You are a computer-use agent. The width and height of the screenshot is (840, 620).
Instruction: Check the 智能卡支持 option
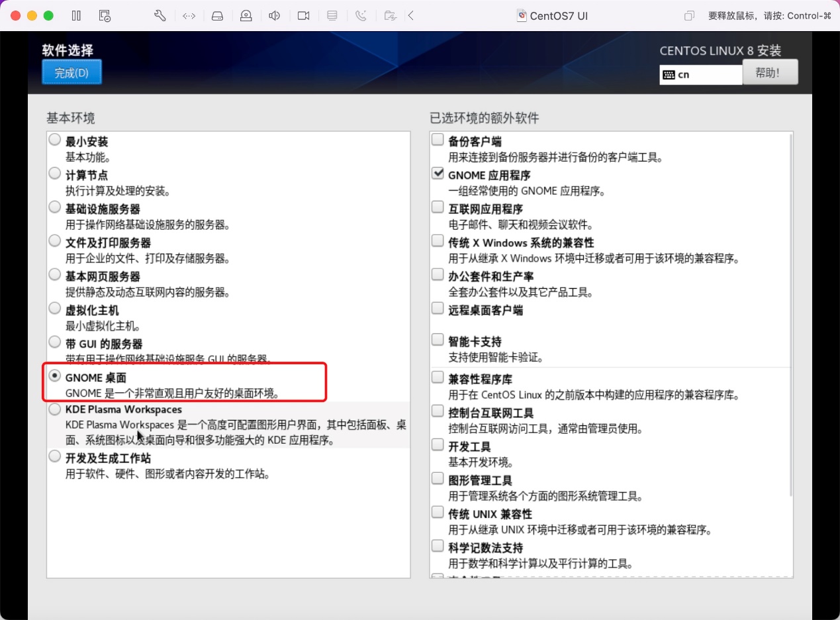(438, 340)
